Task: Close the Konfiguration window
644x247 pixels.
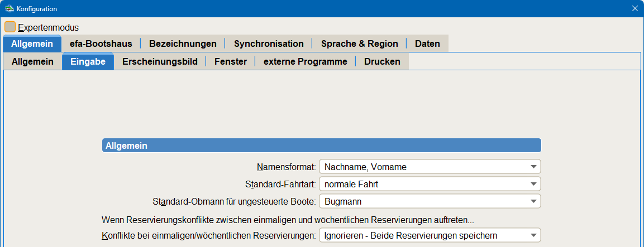Action: pyautogui.click(x=635, y=9)
